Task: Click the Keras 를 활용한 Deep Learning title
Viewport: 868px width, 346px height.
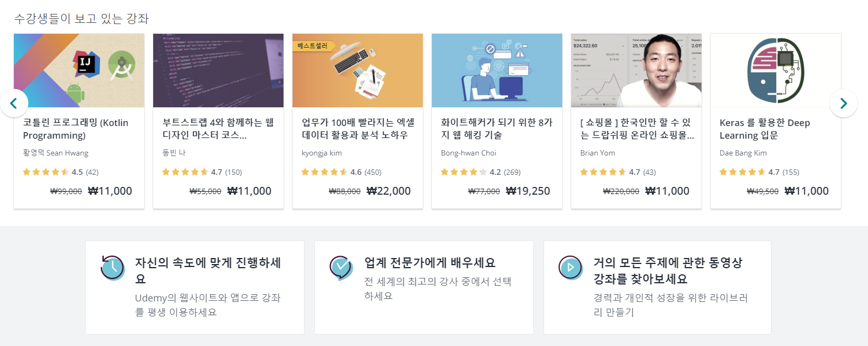Action: tap(764, 129)
